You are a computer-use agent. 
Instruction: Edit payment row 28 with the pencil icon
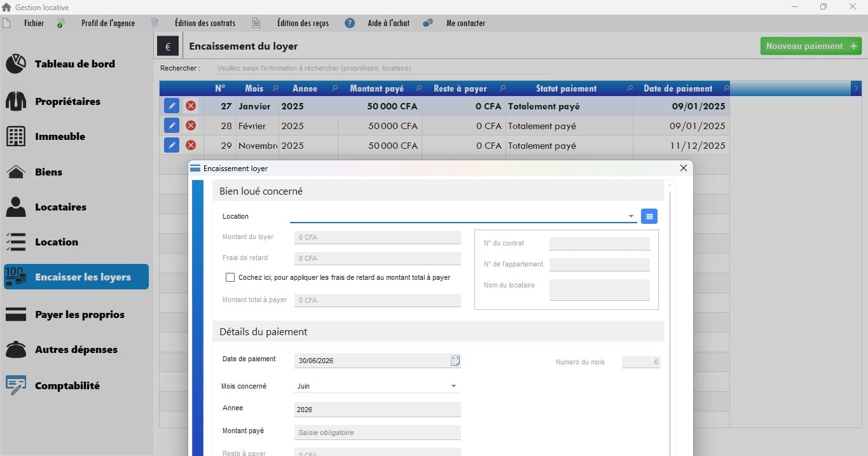pos(171,126)
